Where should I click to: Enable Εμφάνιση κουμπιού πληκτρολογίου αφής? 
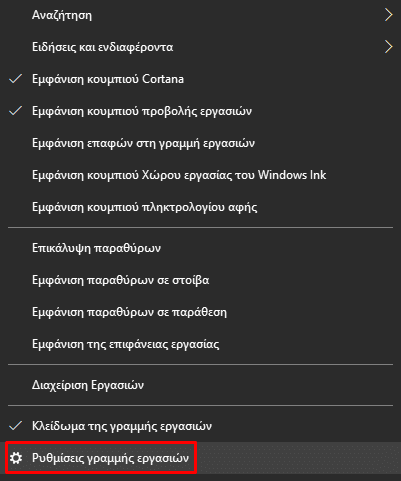(x=200, y=207)
